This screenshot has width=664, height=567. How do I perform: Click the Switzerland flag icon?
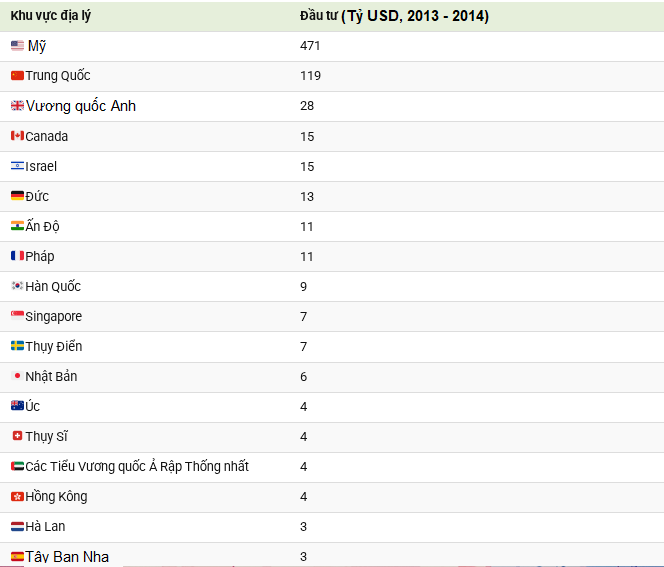pyautogui.click(x=17, y=436)
